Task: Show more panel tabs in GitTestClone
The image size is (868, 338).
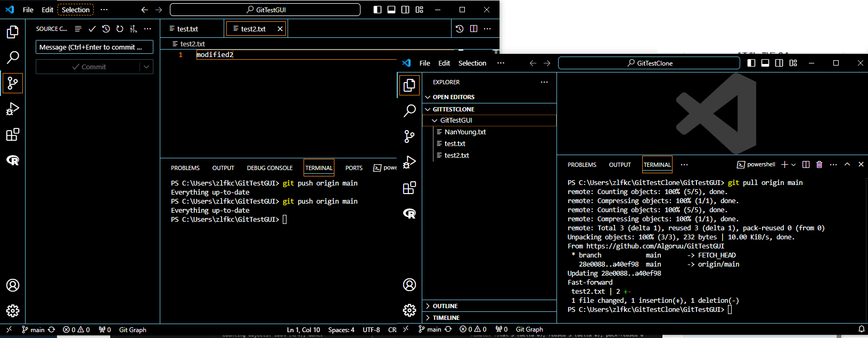Action: 684,165
